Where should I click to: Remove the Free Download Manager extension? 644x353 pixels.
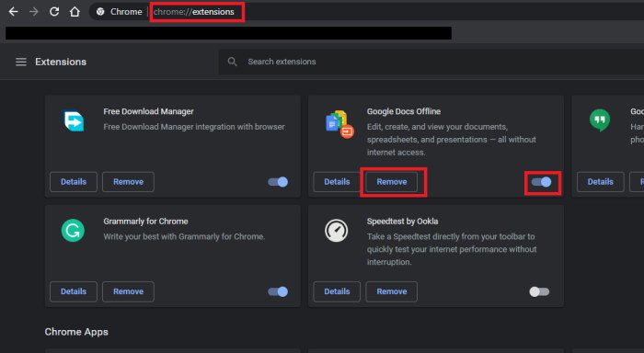[128, 182]
